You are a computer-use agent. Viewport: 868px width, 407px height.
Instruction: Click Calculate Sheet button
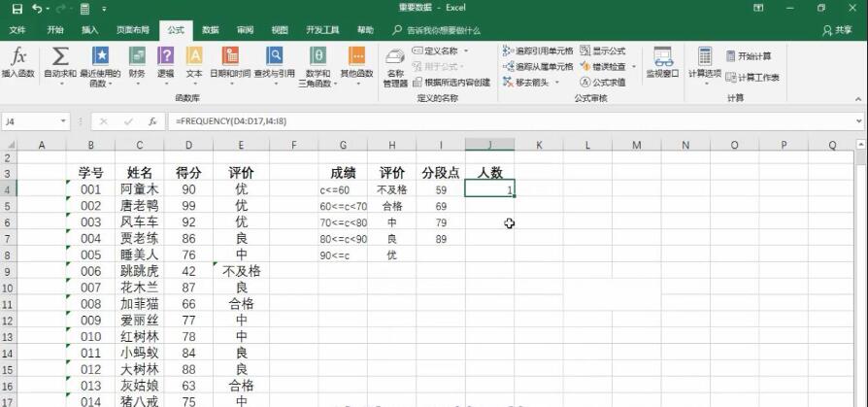point(752,78)
